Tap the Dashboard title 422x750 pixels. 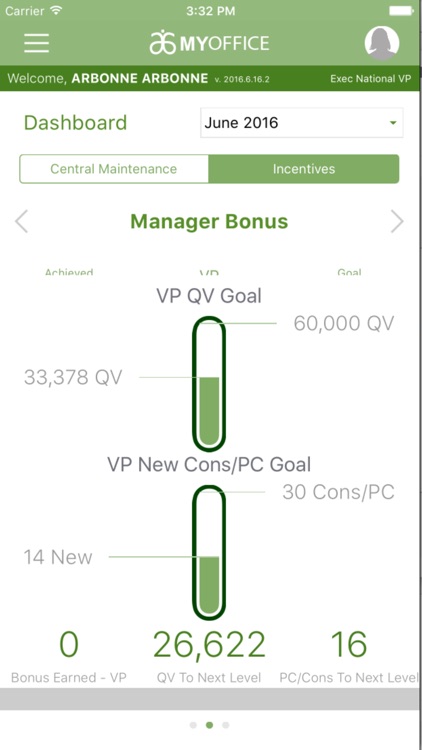[x=76, y=123]
